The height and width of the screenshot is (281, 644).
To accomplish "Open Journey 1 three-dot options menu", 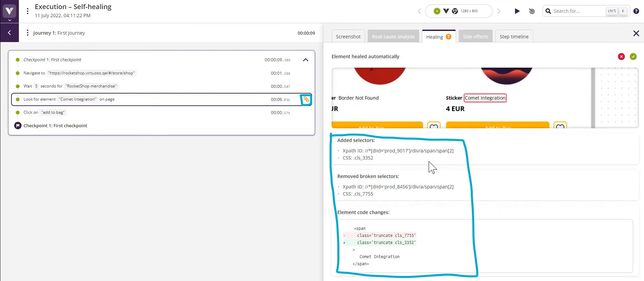I will (27, 33).
